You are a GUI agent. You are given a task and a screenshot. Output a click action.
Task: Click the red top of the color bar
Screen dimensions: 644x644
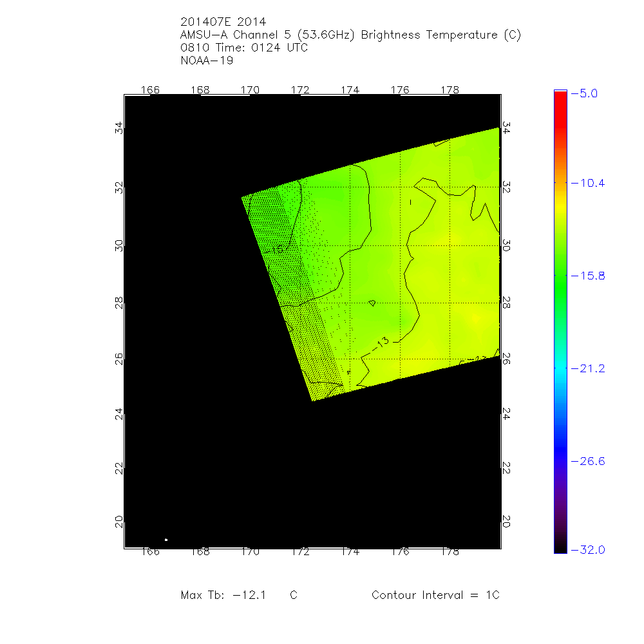coord(560,98)
